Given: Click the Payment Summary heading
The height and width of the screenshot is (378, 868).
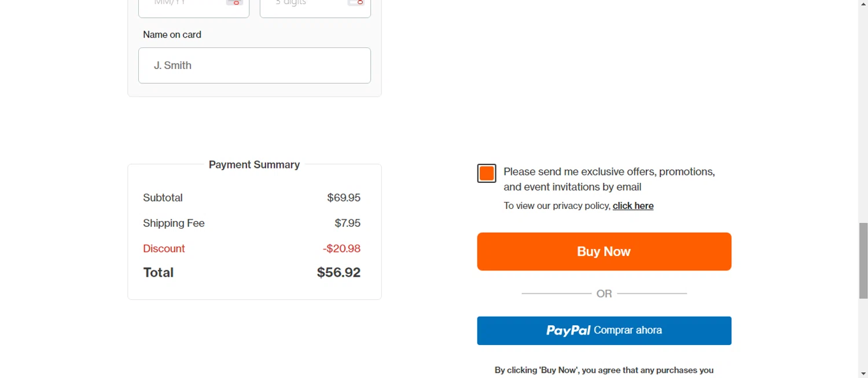Looking at the screenshot, I should 254,165.
